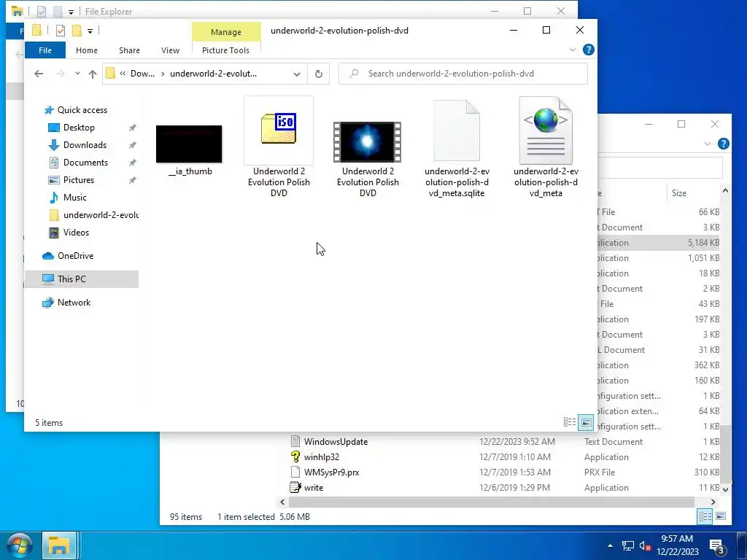Viewport: 747px width, 560px height.
Task: Expand the ribbon with the chevron
Action: click(x=573, y=50)
